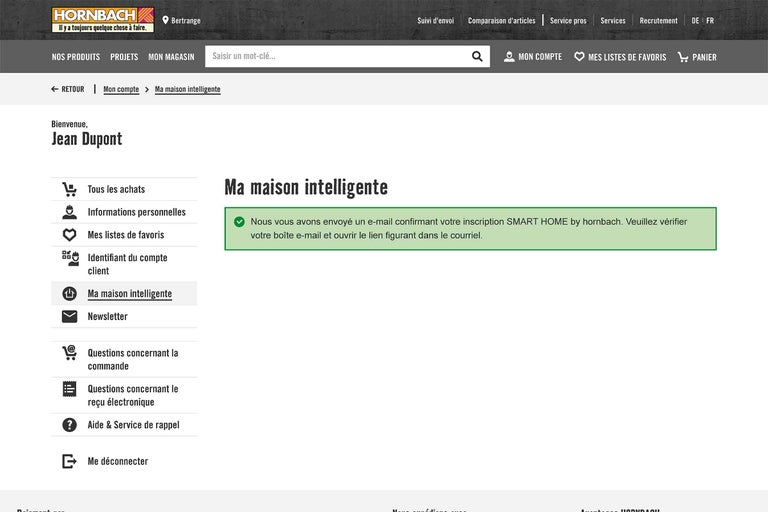Expand the Projets menu
Image resolution: width=768 pixels, height=512 pixels.
point(124,57)
